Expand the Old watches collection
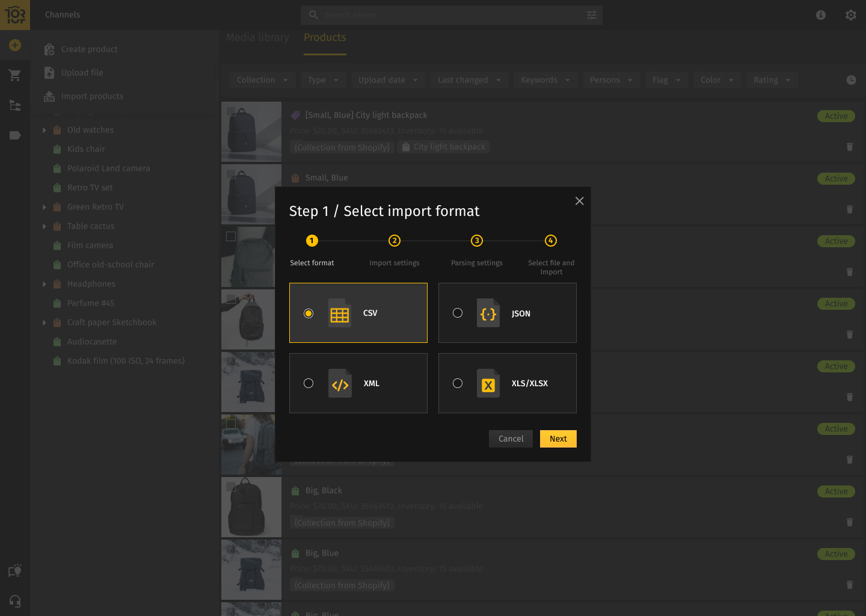Viewport: 866px width, 616px height. pyautogui.click(x=44, y=129)
